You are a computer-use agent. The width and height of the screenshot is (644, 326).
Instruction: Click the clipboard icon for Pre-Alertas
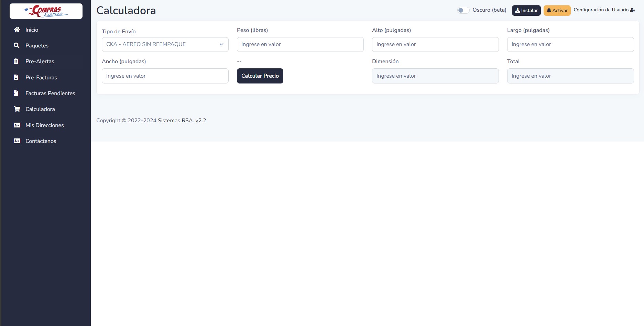coord(16,61)
